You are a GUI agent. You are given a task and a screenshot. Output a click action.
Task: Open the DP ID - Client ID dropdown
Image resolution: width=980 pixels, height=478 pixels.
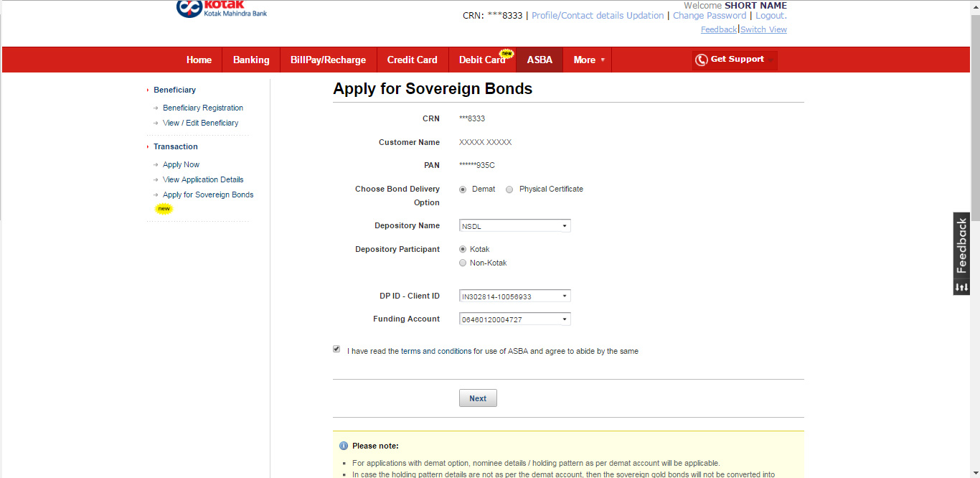click(x=515, y=296)
